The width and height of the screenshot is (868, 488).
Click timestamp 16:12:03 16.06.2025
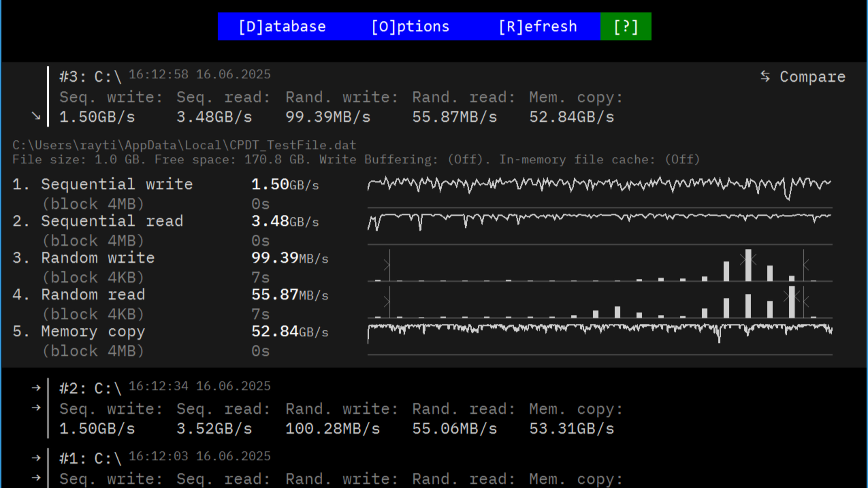click(200, 456)
